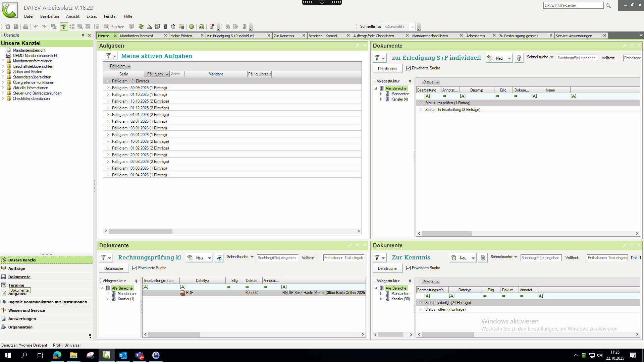Open Outlook from the Windows taskbar
The image size is (644, 362).
coord(123,355)
